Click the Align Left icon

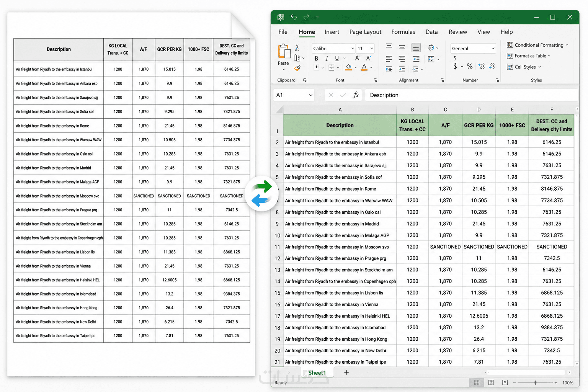point(389,59)
